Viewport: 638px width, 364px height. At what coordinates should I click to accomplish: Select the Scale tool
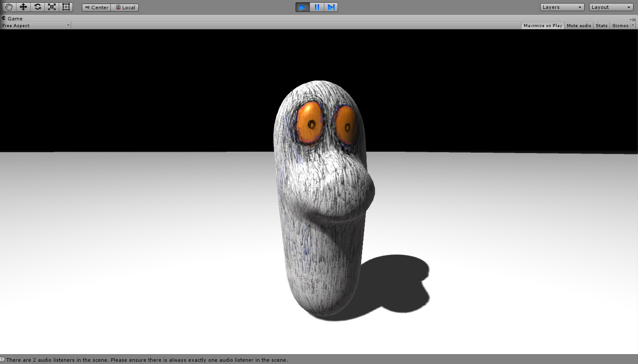tap(52, 7)
